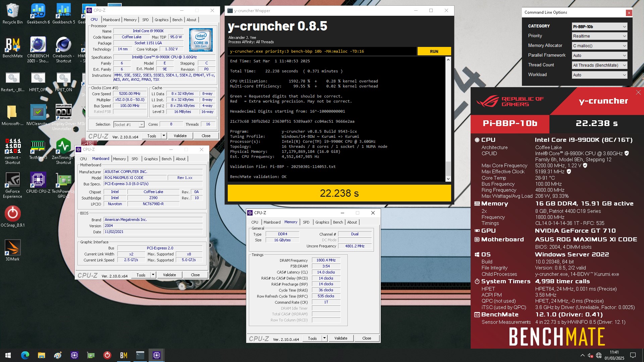644x362 pixels.
Task: Click Validate in the top CPU-Z window
Action: (180, 136)
